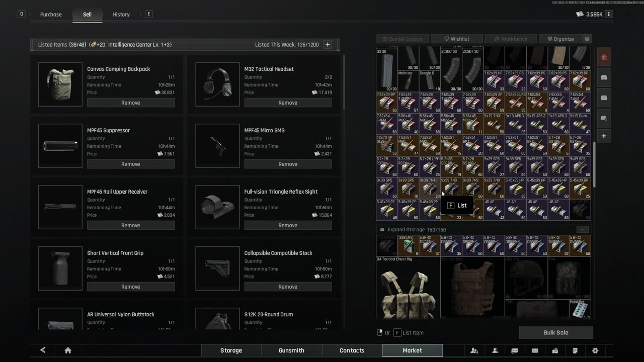This screenshot has width=644, height=362.
Task: Click the inventory grid scrollbar
Action: (x=594, y=164)
